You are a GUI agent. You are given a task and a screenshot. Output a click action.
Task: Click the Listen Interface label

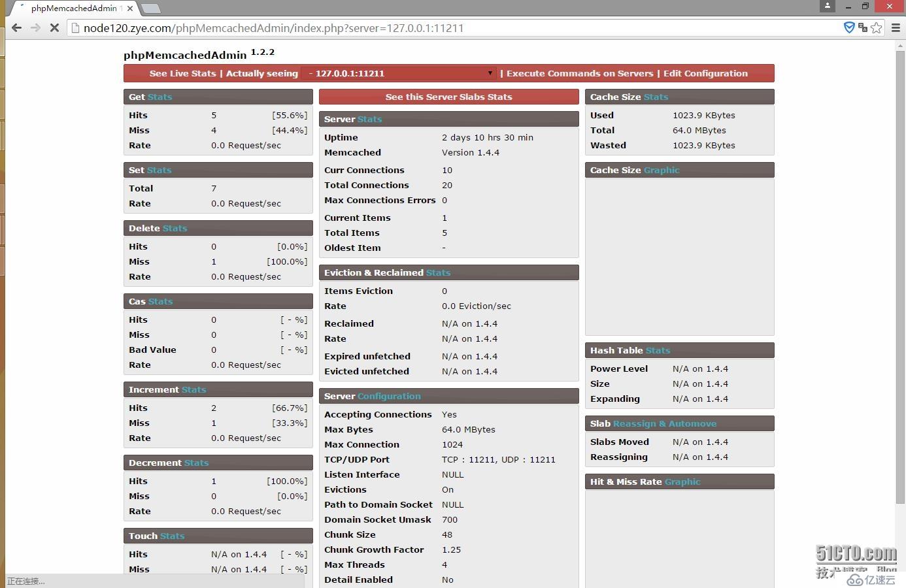pyautogui.click(x=362, y=474)
